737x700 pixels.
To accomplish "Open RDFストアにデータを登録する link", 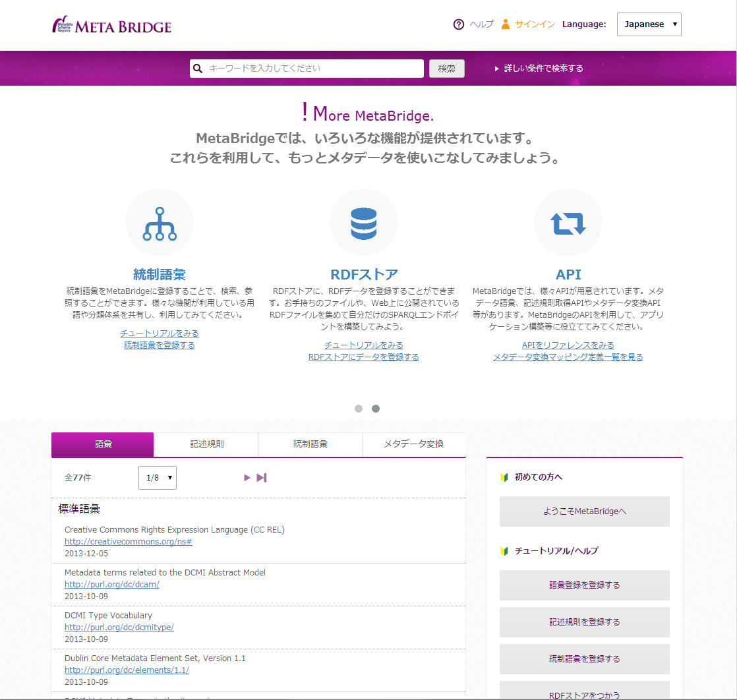I will tap(364, 357).
